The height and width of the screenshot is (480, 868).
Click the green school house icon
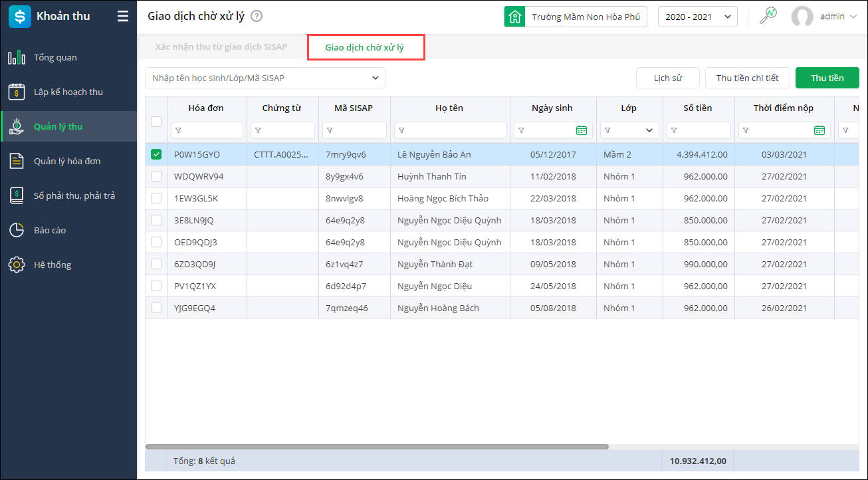tap(514, 17)
